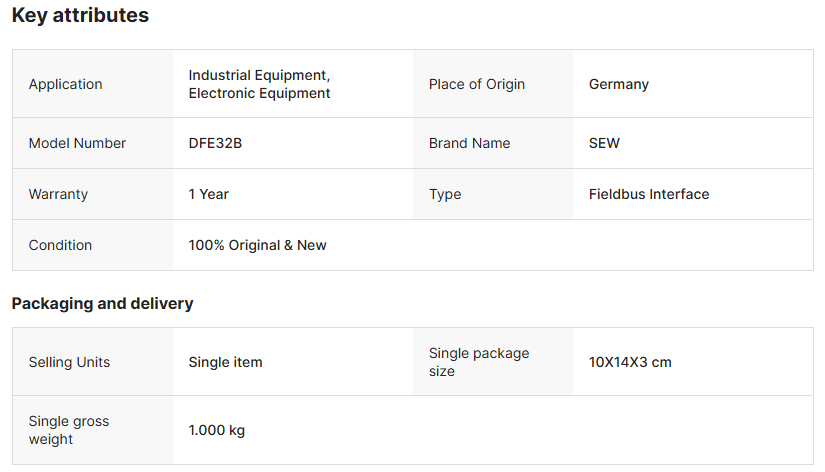825x472 pixels.
Task: Click the SEW brand value
Action: (604, 143)
